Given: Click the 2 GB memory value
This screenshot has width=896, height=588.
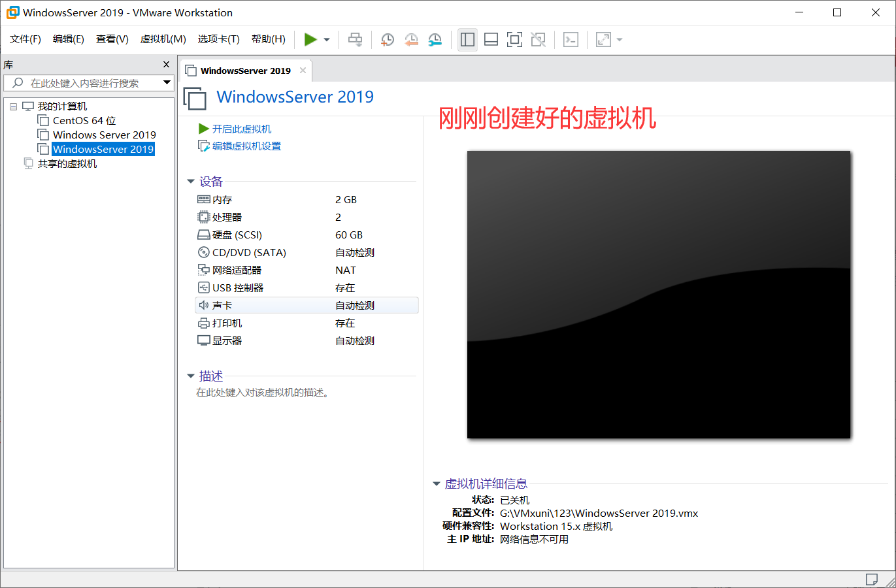Looking at the screenshot, I should click(x=346, y=200).
